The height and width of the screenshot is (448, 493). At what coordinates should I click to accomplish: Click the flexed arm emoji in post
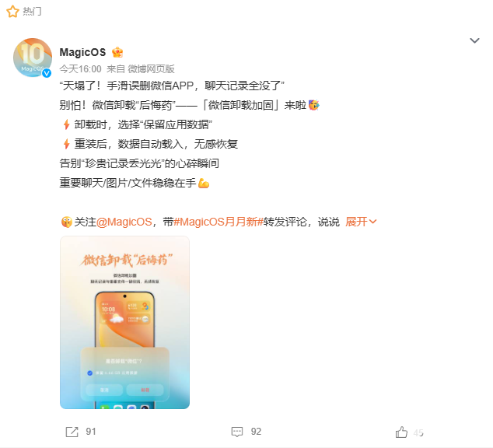click(x=204, y=183)
